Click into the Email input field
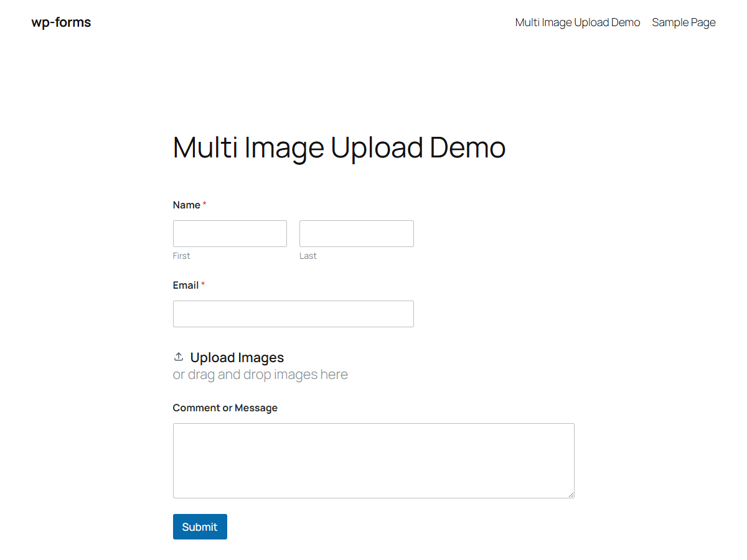 293,314
